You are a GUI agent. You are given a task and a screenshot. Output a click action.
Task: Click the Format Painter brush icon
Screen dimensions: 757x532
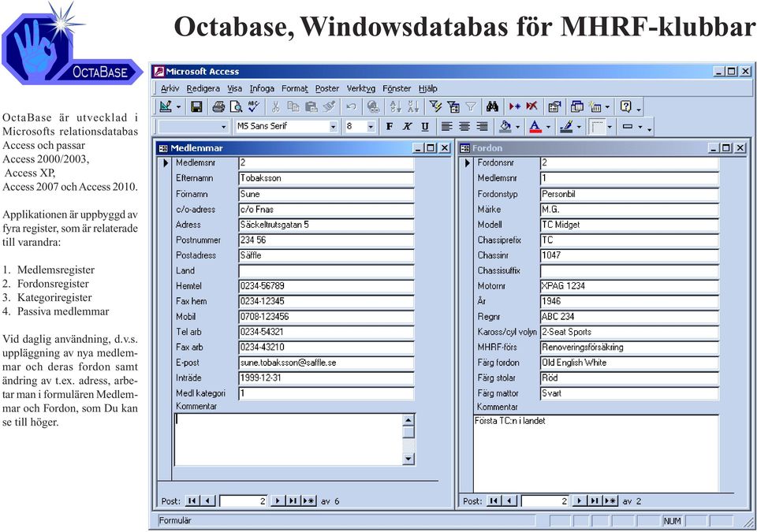[330, 106]
